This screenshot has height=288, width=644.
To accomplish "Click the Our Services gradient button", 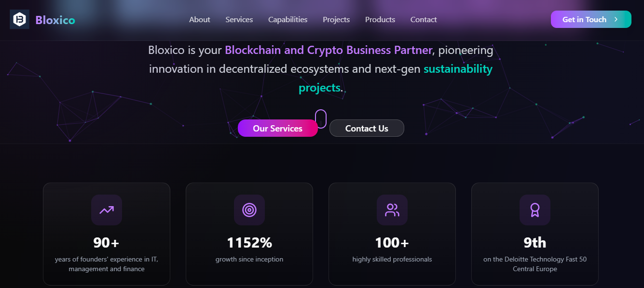I will point(277,129).
